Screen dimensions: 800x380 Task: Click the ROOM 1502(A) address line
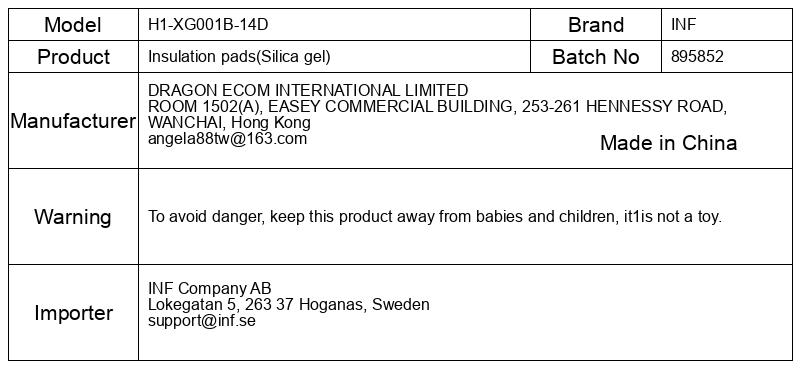coord(437,107)
